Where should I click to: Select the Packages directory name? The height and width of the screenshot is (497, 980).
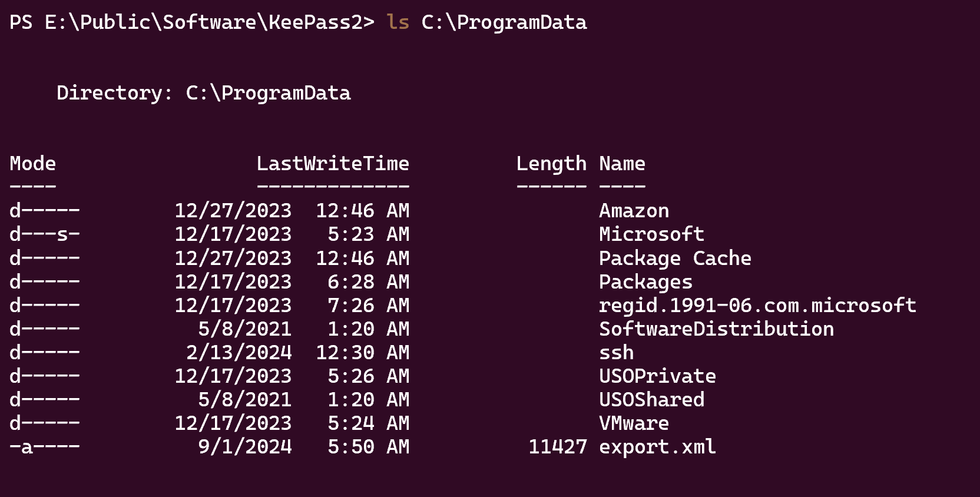pos(645,282)
